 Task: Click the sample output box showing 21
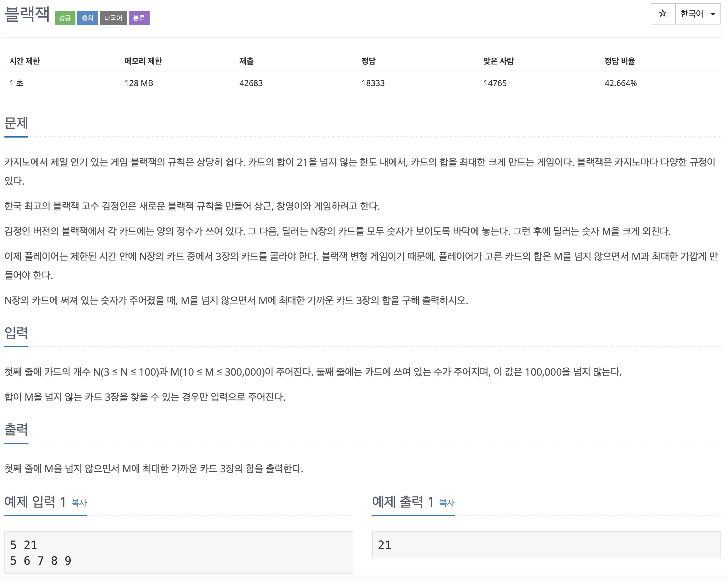(x=546, y=545)
